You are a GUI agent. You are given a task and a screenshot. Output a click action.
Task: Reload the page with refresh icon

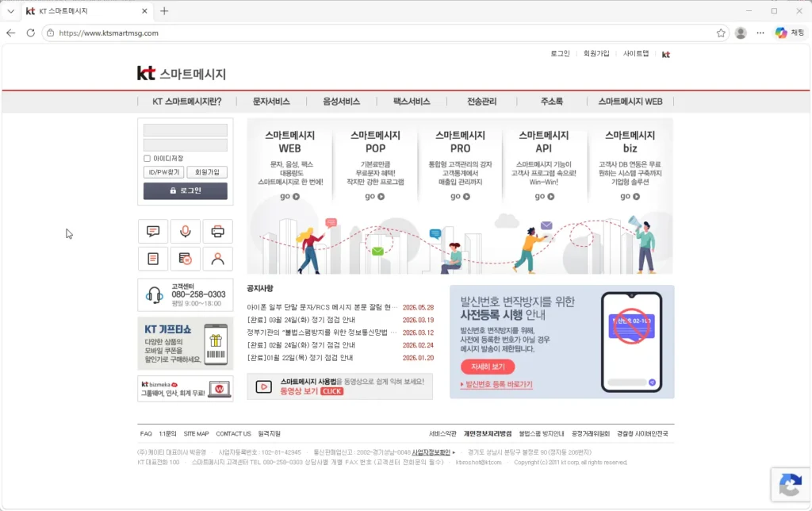31,33
